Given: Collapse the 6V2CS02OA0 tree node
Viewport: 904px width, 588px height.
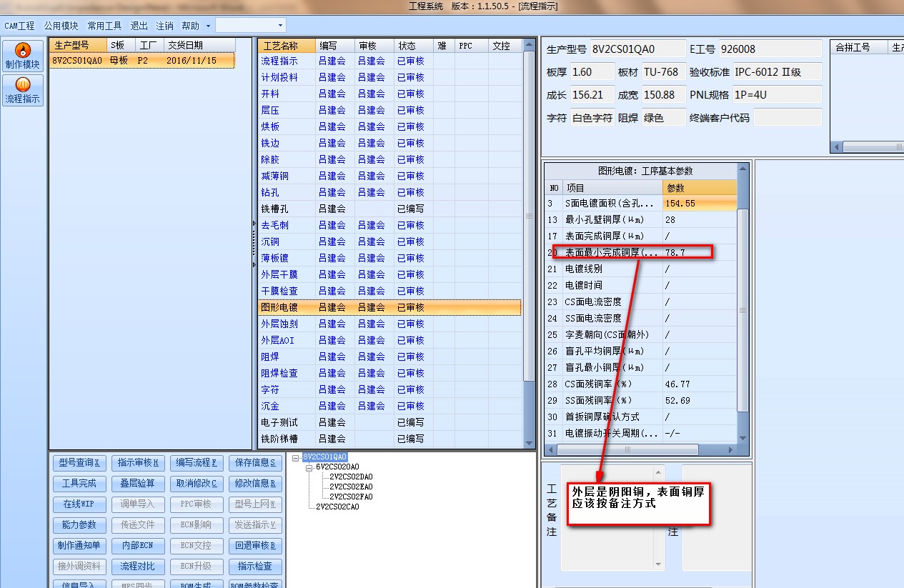Looking at the screenshot, I should [x=309, y=467].
